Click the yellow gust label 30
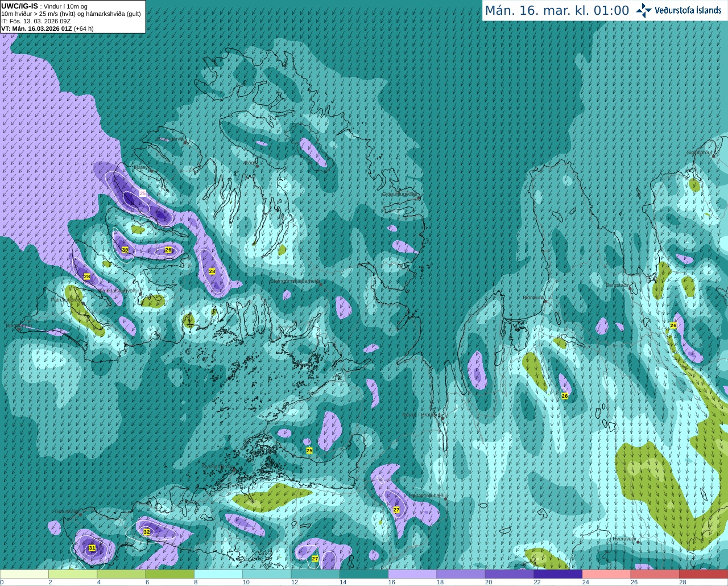Screen dimensions: 728x586 click(125, 250)
